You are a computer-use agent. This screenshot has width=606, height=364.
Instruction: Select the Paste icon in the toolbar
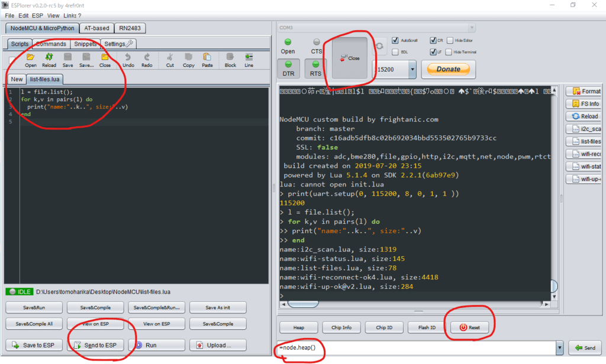[x=207, y=60]
